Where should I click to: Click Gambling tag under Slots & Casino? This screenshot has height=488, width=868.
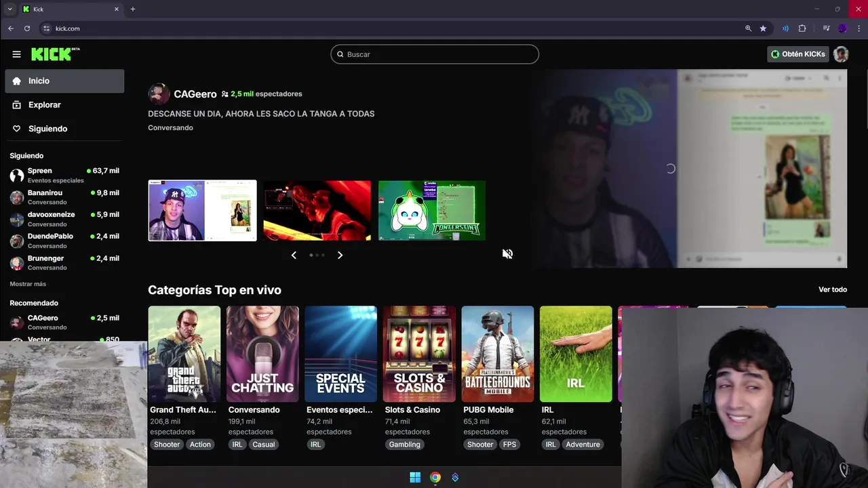(x=405, y=445)
